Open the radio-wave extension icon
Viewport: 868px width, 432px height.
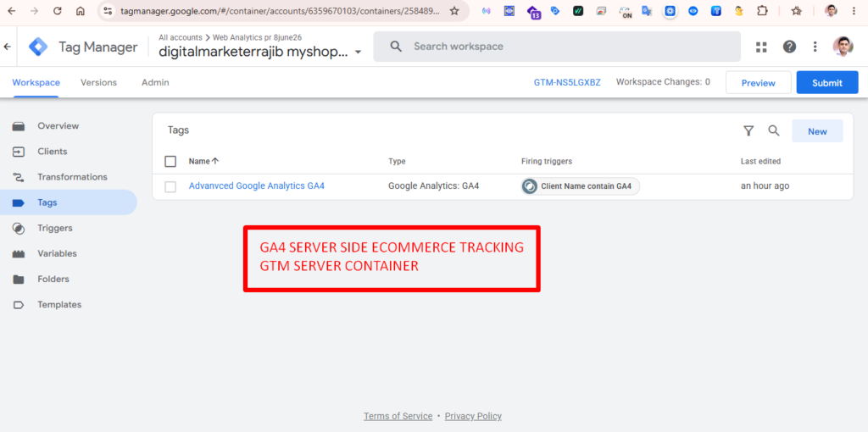coord(486,10)
